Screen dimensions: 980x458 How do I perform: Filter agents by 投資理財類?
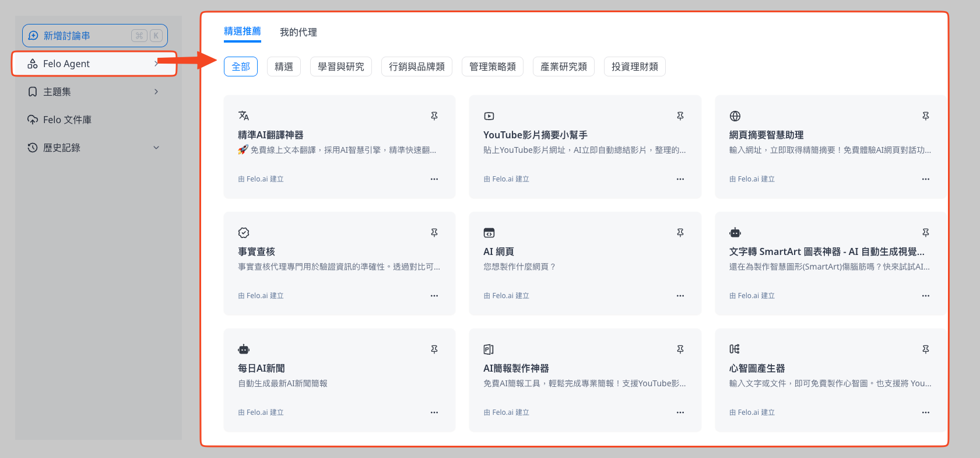click(x=635, y=67)
